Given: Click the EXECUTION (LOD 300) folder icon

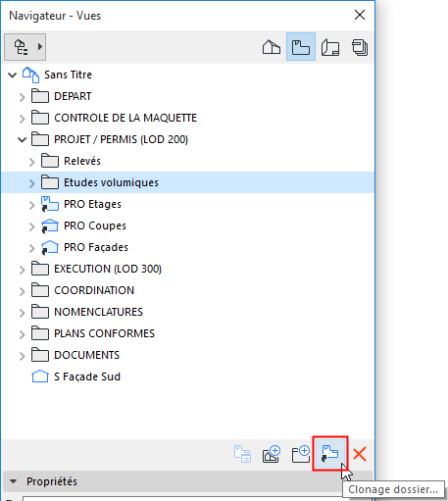Looking at the screenshot, I should [x=40, y=269].
